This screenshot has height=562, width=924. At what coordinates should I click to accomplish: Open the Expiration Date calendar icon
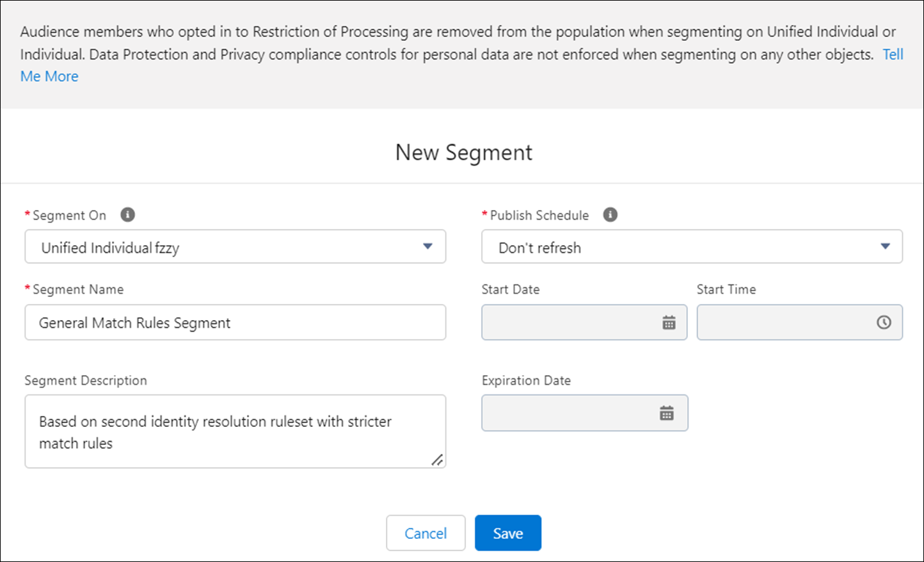pos(667,413)
